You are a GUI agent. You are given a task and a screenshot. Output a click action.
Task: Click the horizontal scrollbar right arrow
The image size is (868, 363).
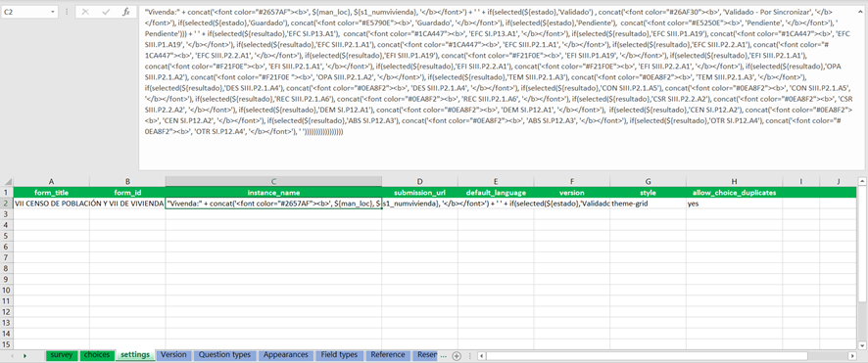point(851,356)
